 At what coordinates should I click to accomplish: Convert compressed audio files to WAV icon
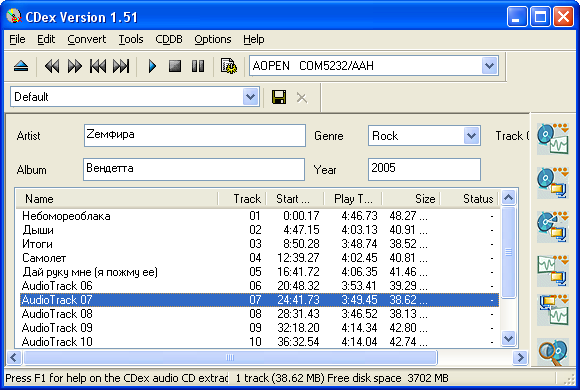pos(553,310)
